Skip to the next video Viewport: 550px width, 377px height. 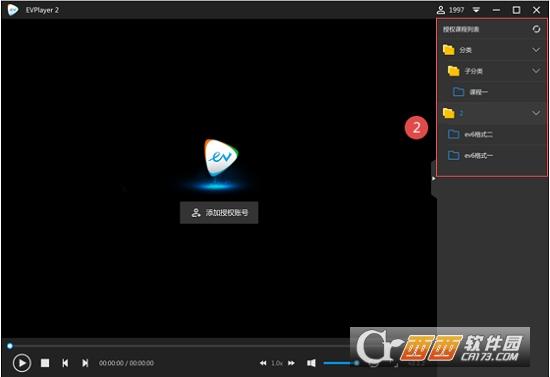[85, 363]
